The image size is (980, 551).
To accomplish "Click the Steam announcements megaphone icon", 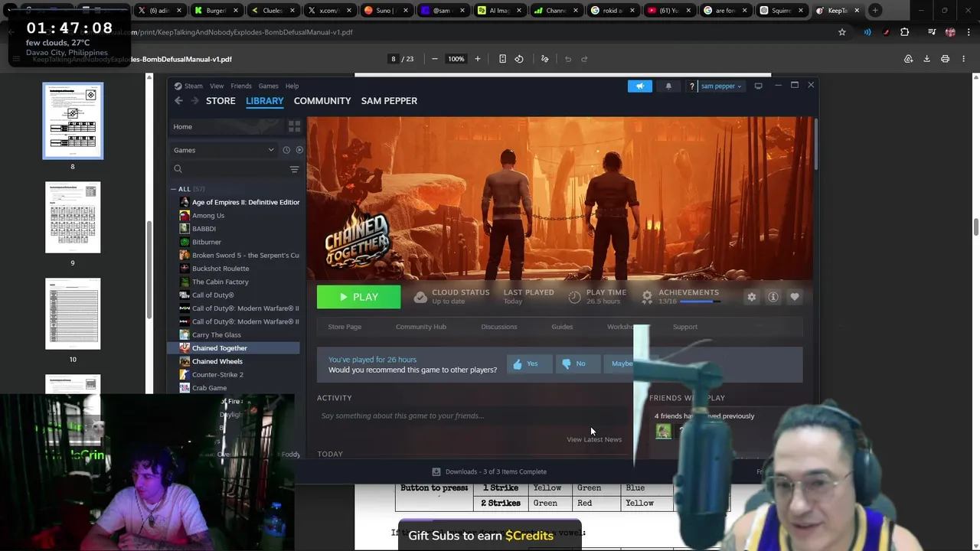I will pyautogui.click(x=640, y=86).
